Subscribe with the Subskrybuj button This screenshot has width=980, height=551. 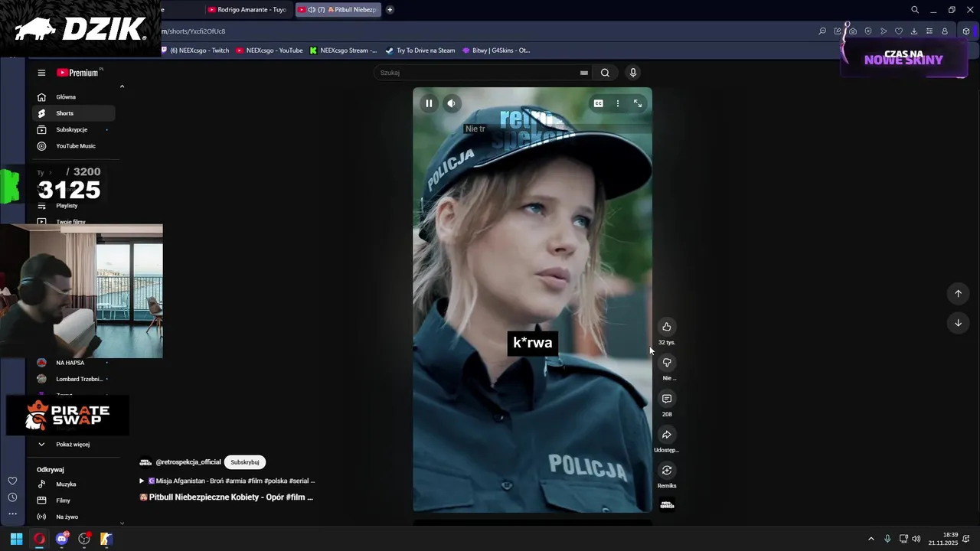coord(245,462)
